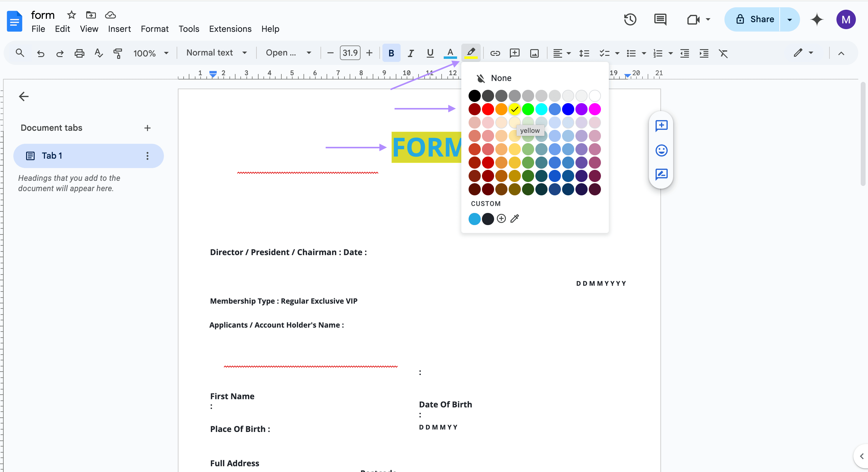
Task: Click the spelling and grammar check icon
Action: [98, 53]
